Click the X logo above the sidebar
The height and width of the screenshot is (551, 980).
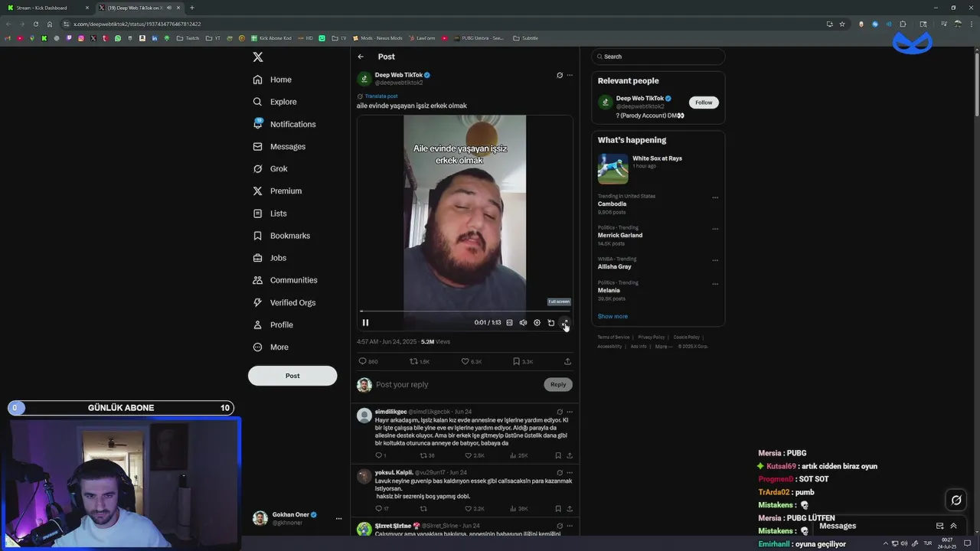click(x=258, y=57)
